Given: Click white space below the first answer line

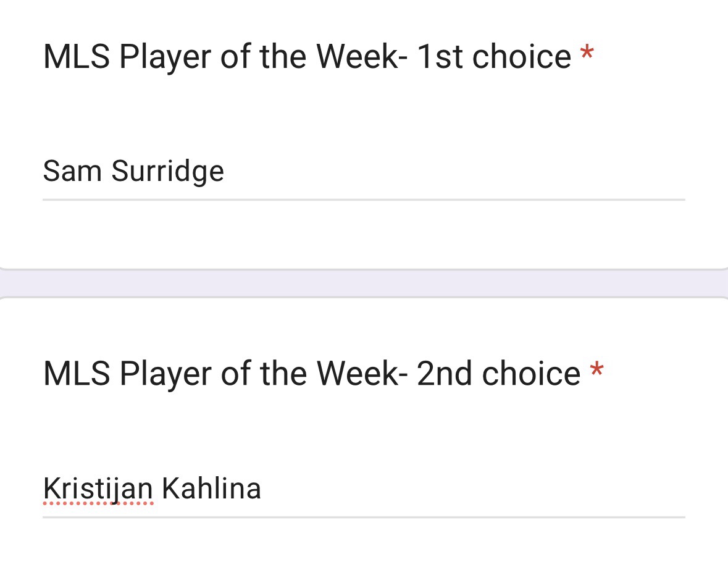Looking at the screenshot, I should (363, 233).
